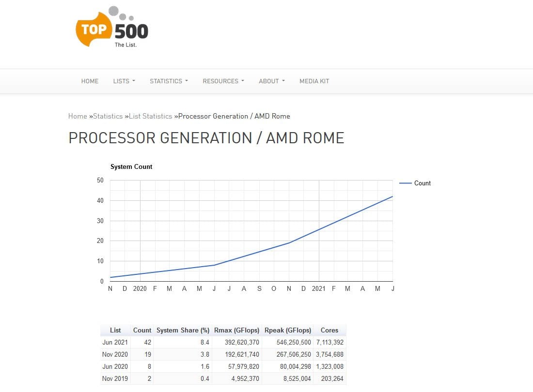
Task: Click the Rmax value 392,620,370
Action: tap(242, 343)
